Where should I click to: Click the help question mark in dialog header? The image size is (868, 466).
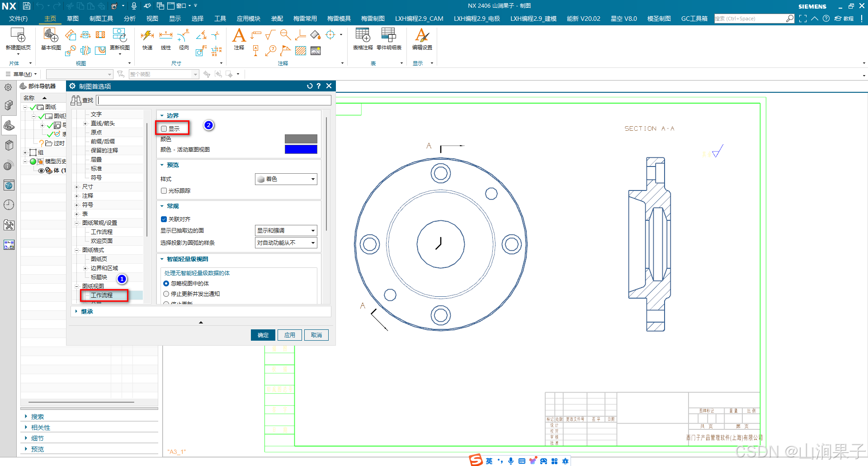pos(319,86)
